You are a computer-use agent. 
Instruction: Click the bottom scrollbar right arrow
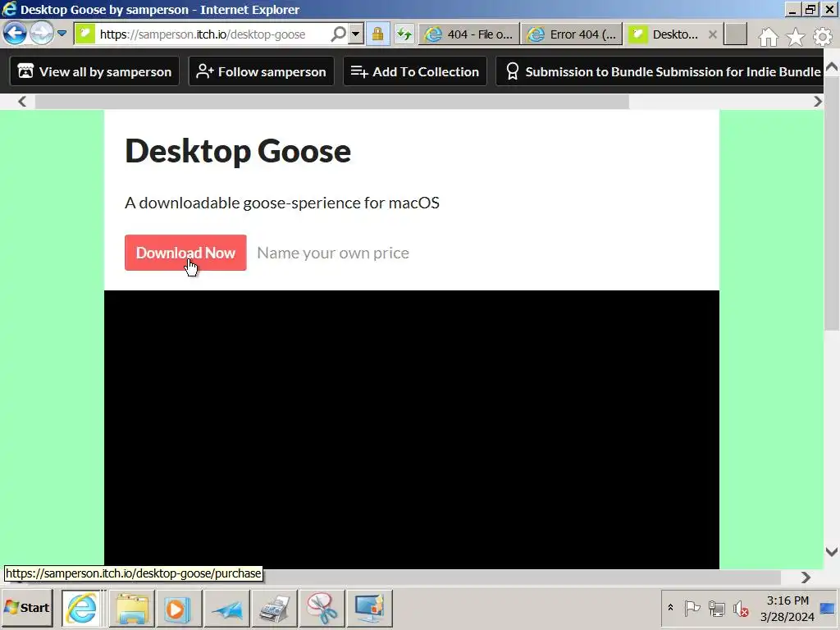click(806, 577)
